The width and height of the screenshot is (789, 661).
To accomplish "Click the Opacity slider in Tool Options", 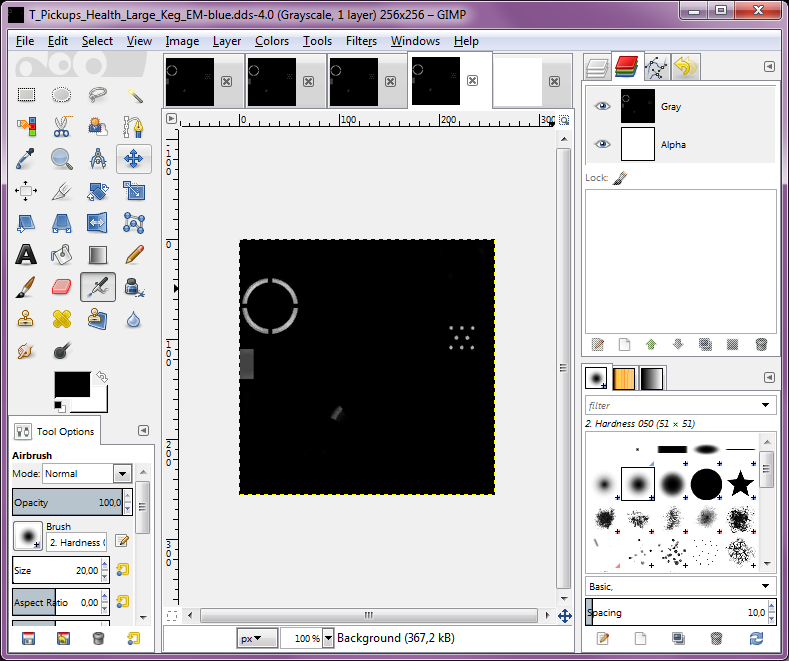I will click(x=67, y=502).
